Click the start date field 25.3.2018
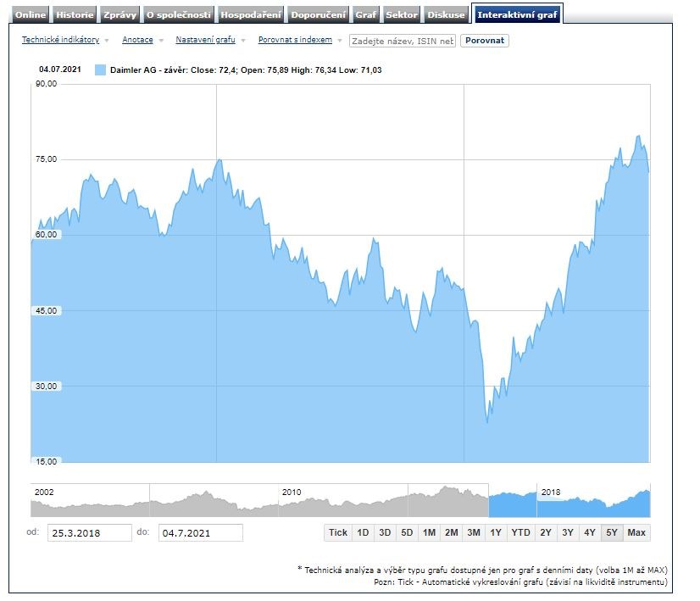 click(x=90, y=533)
